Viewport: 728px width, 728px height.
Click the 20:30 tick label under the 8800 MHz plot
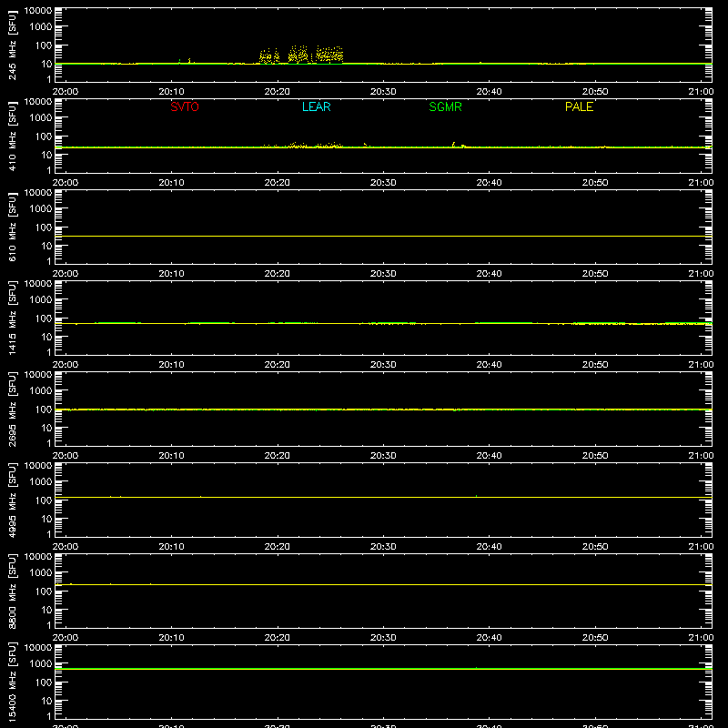click(383, 638)
